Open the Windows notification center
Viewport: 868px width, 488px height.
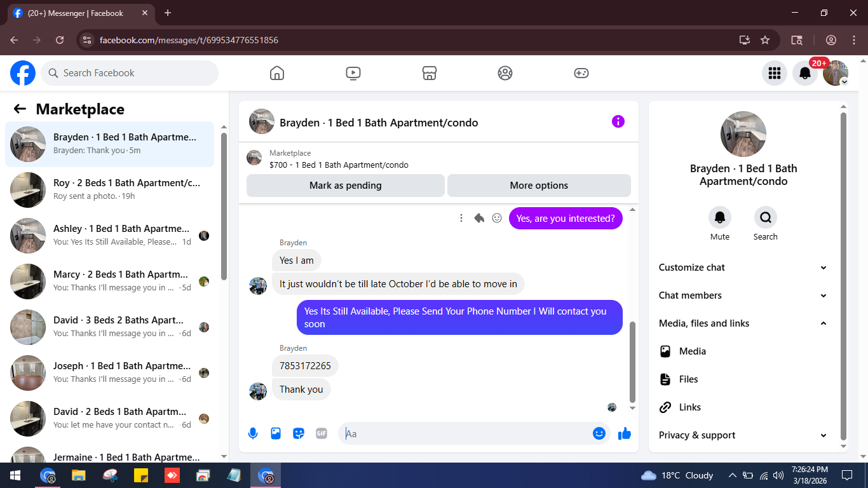tap(847, 475)
